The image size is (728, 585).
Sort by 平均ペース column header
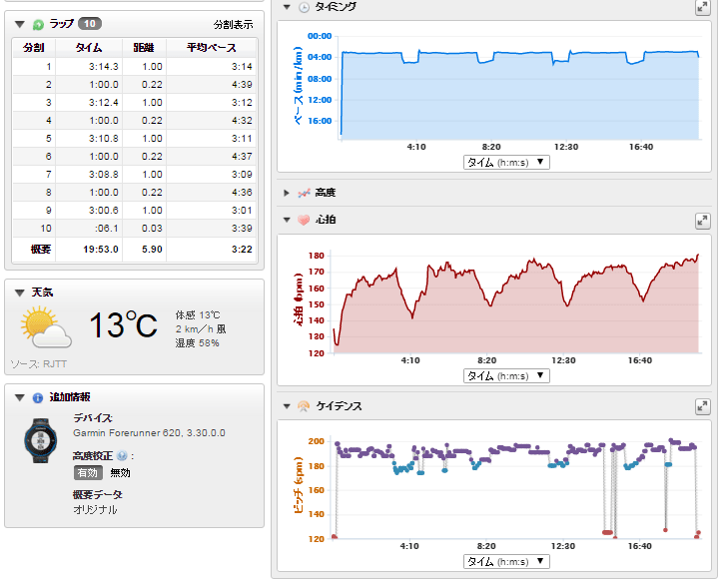pyautogui.click(x=212, y=47)
